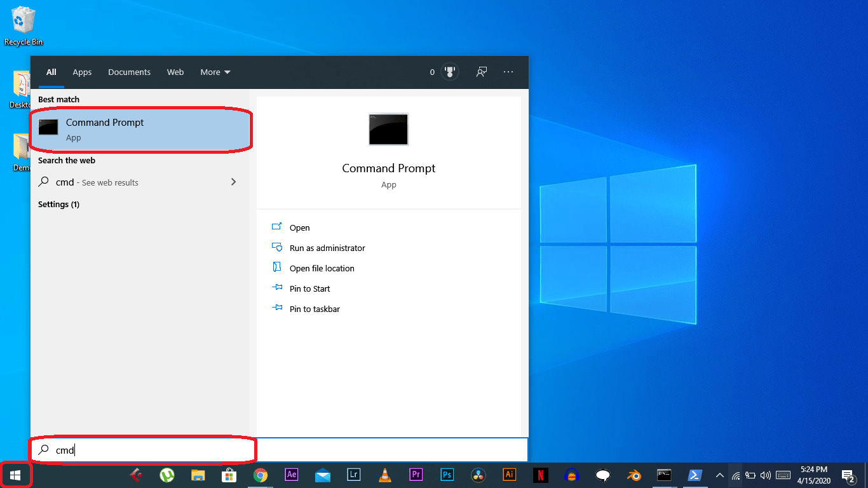The image size is (868, 488).
Task: Switch to the Apps search tab
Action: coord(82,72)
